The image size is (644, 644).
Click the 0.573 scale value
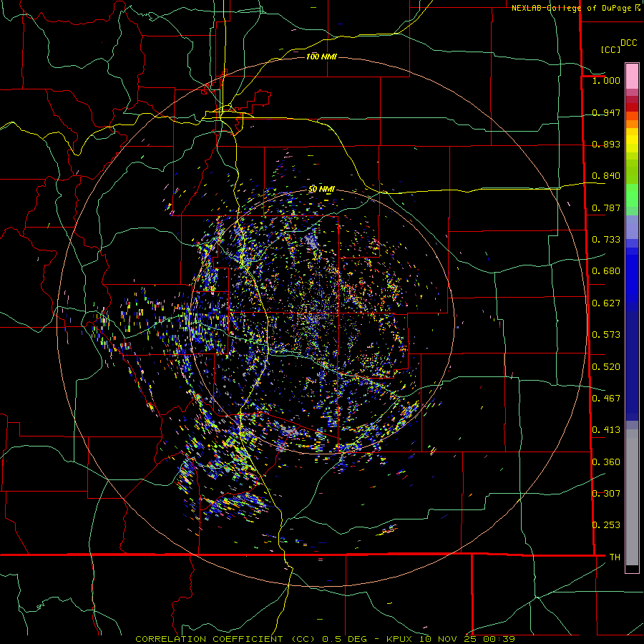(x=606, y=335)
